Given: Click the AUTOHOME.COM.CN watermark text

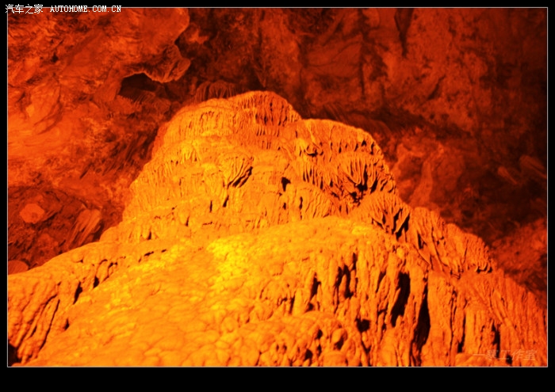Looking at the screenshot, I should tap(86, 10).
